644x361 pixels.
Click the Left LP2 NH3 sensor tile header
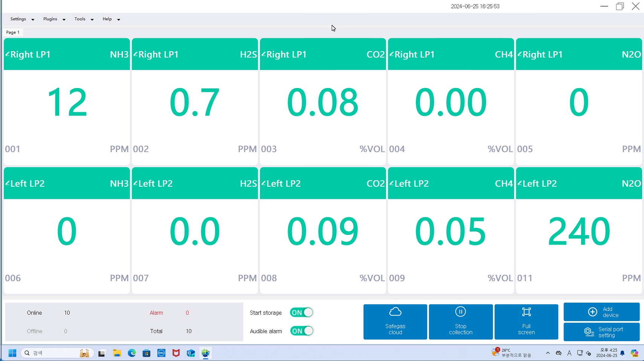(x=67, y=183)
